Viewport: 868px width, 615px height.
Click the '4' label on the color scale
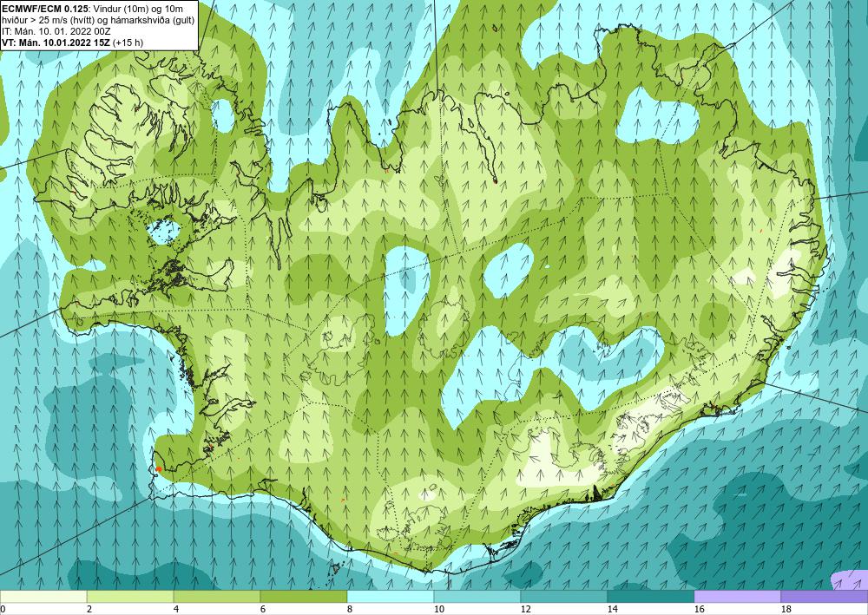tap(176, 610)
